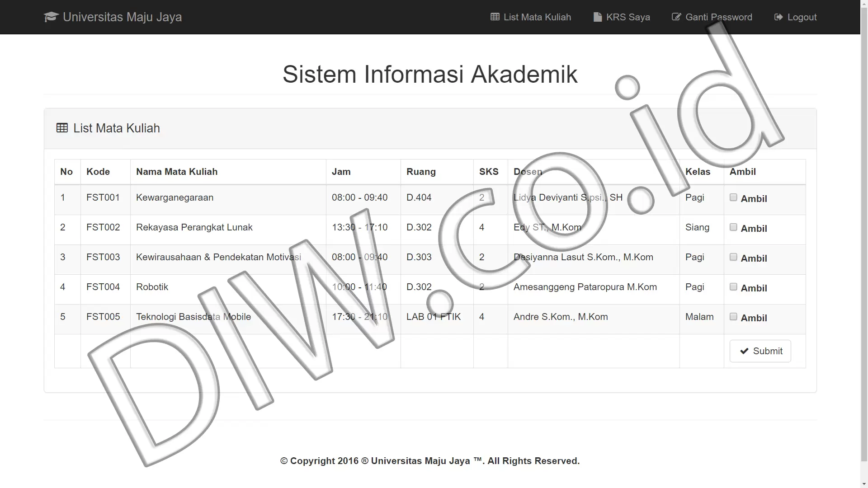
Task: Click lecturer Andre S.Kom., M.Kom
Action: click(561, 317)
